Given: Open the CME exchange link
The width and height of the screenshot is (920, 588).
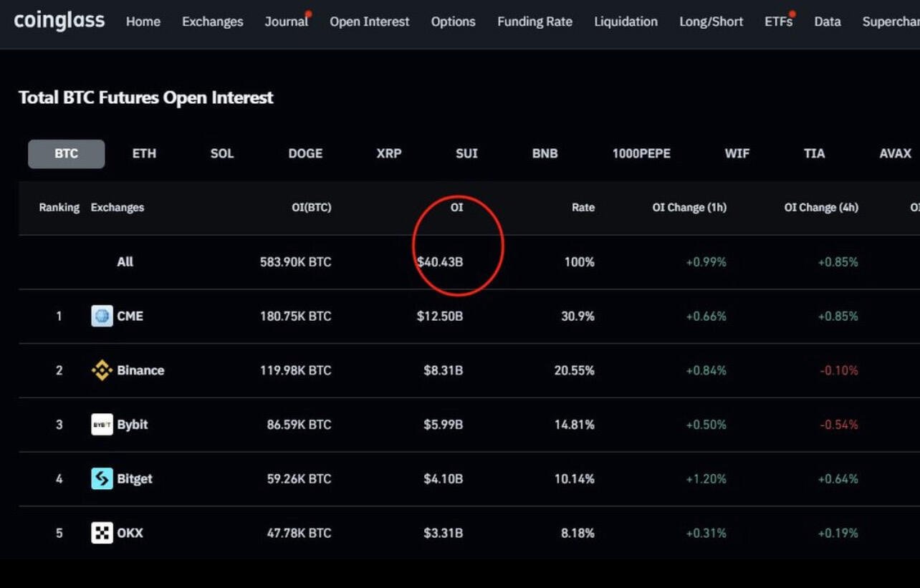Looking at the screenshot, I should [130, 316].
